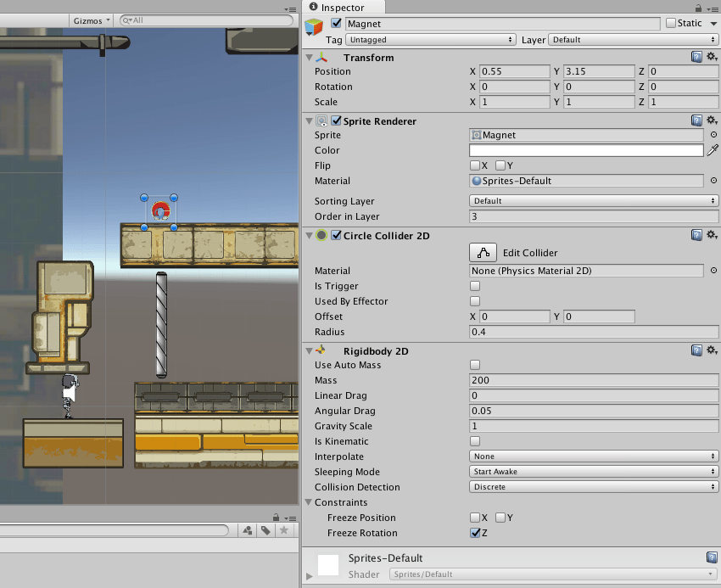721x588 pixels.
Task: Click the Transform component help icon
Action: pos(696,58)
